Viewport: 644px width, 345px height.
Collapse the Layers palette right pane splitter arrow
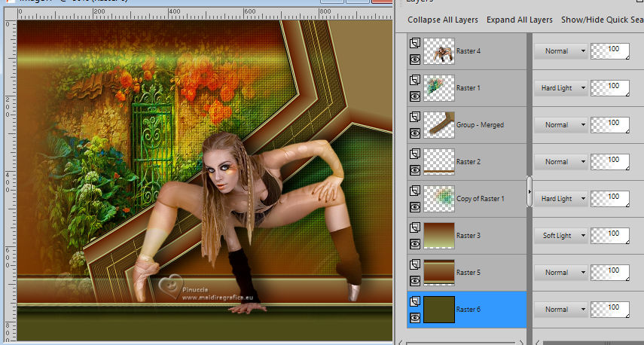point(530,191)
